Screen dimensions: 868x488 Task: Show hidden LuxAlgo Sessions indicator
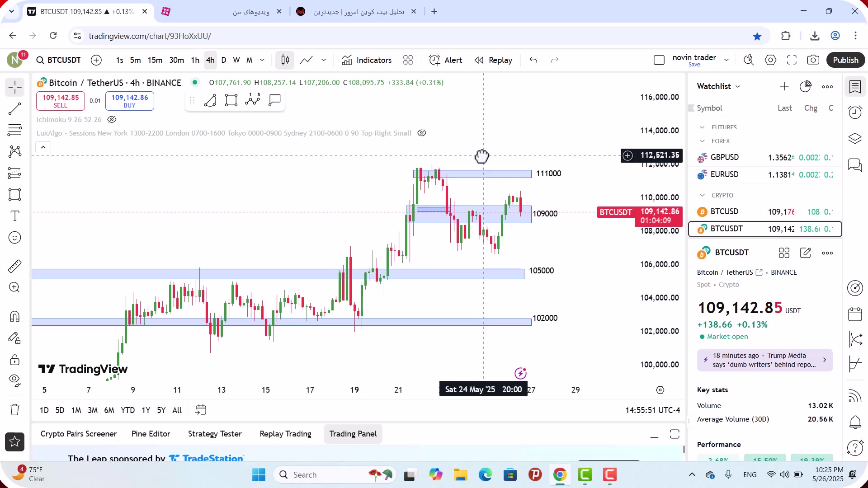pos(421,133)
